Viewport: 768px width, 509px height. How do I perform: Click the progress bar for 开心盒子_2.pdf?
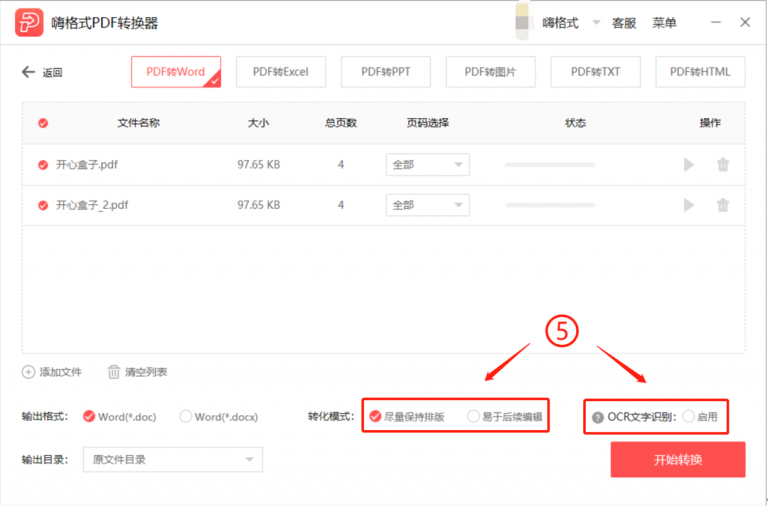point(550,205)
